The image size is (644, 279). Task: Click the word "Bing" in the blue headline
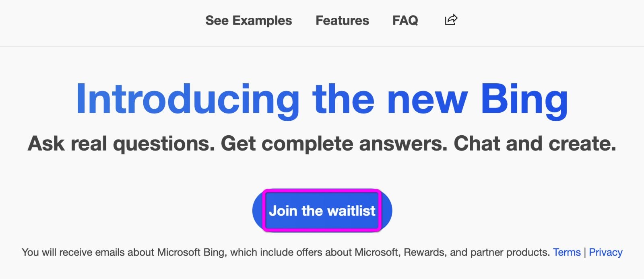tap(524, 100)
